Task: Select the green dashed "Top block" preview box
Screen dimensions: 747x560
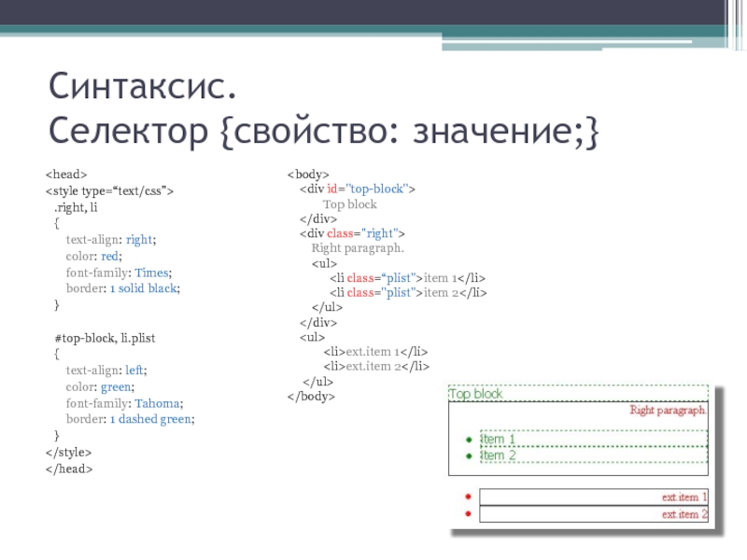Action: [x=577, y=394]
